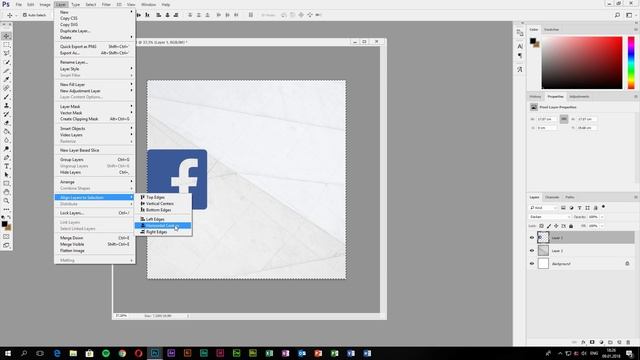640x360 pixels.
Task: Expand the Layer Mask submenu
Action: click(94, 106)
